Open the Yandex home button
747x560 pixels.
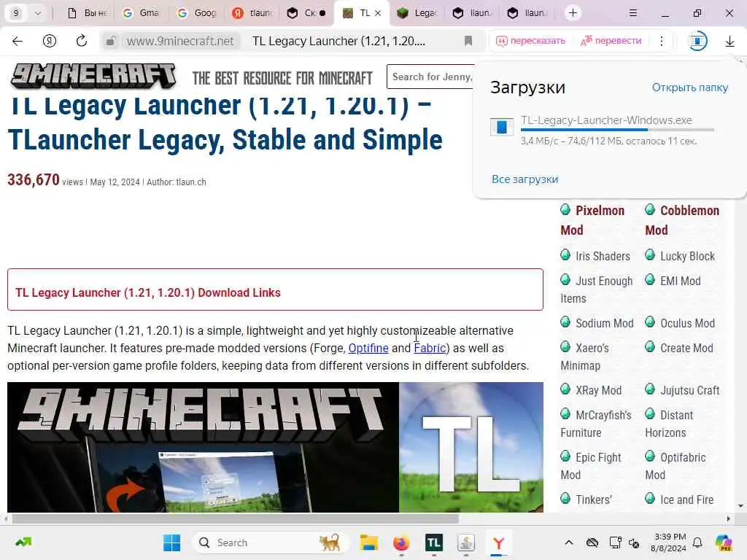tap(50, 41)
